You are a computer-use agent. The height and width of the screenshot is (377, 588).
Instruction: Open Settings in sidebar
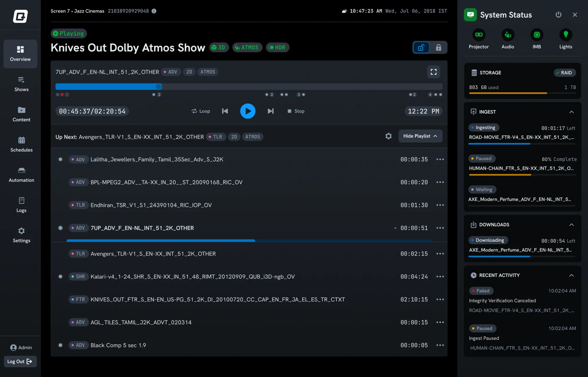coord(21,235)
